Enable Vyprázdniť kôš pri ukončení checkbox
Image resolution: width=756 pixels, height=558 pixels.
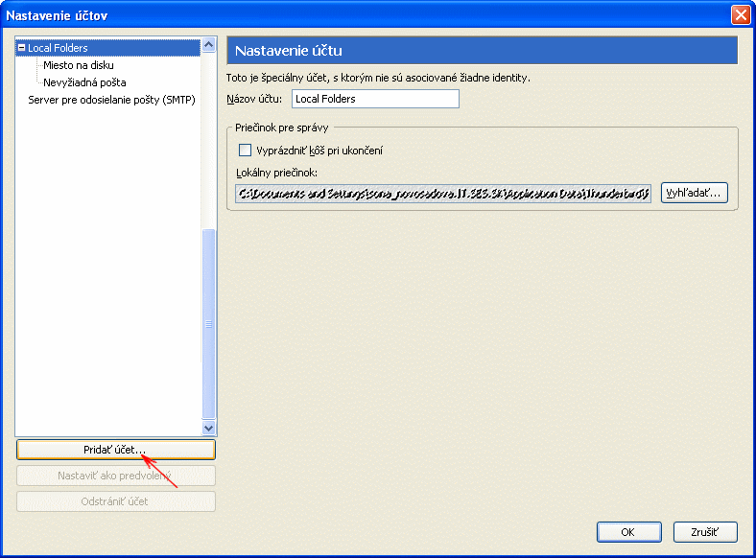pos(245,151)
